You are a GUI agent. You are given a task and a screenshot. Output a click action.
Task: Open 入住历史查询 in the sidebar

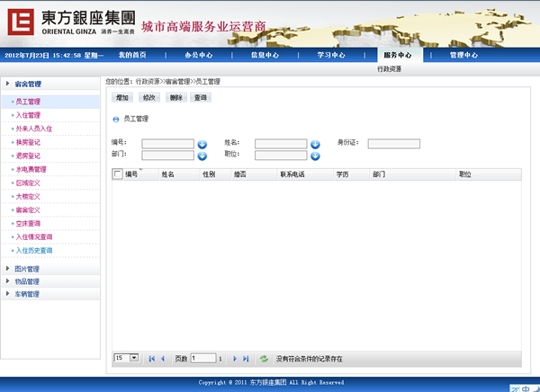[34, 251]
